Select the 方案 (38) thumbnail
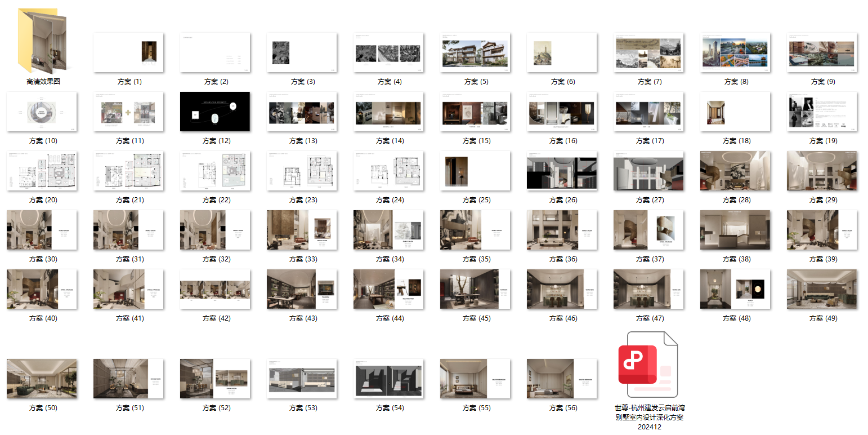868x435 pixels. click(735, 230)
